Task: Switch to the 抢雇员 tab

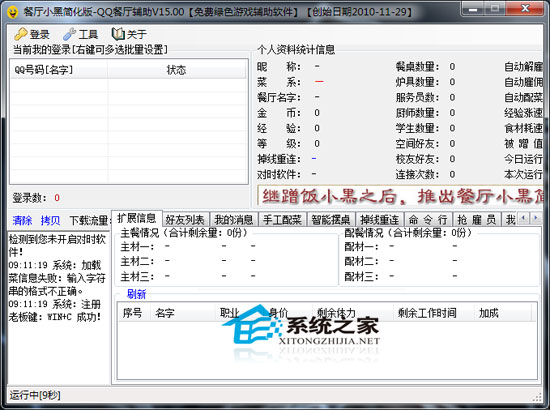Action: coord(477,220)
